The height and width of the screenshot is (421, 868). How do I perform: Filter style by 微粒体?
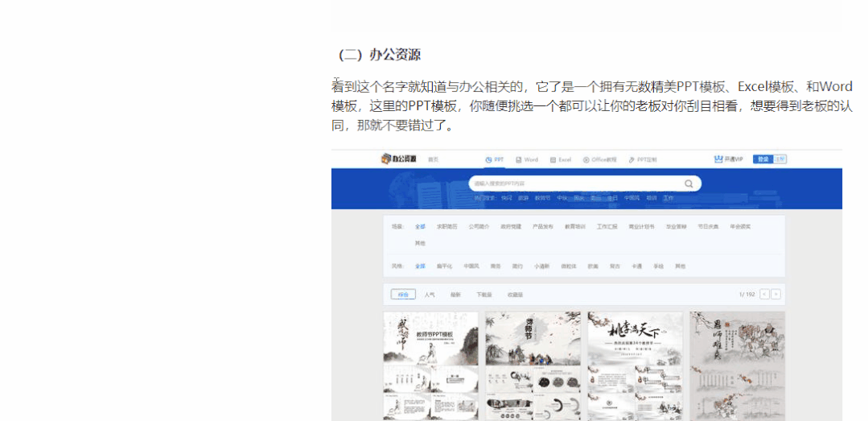click(x=569, y=266)
